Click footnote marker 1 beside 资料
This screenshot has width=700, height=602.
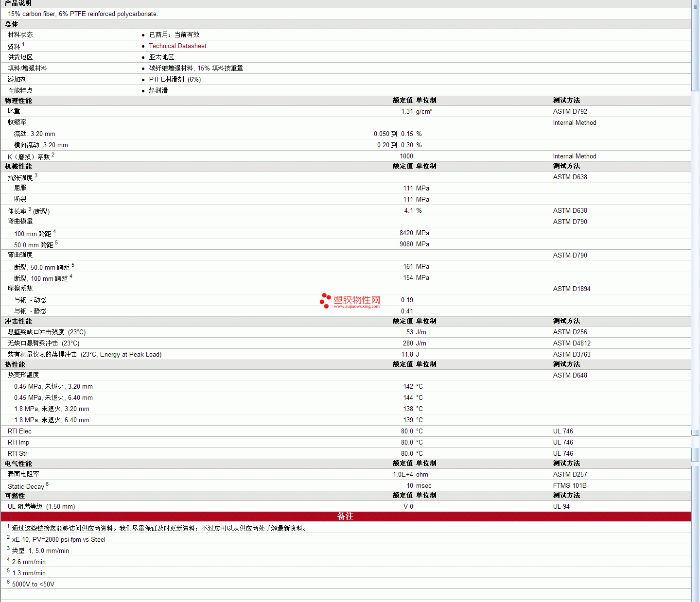tap(23, 45)
